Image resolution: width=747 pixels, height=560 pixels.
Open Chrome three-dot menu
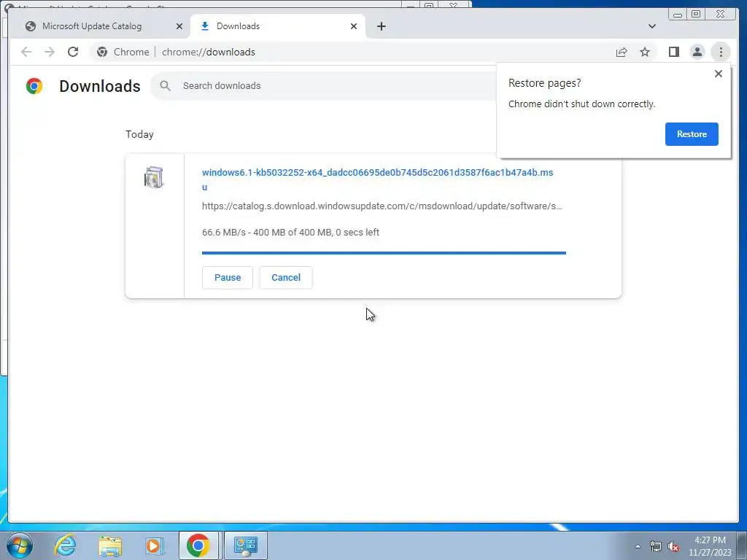point(721,52)
